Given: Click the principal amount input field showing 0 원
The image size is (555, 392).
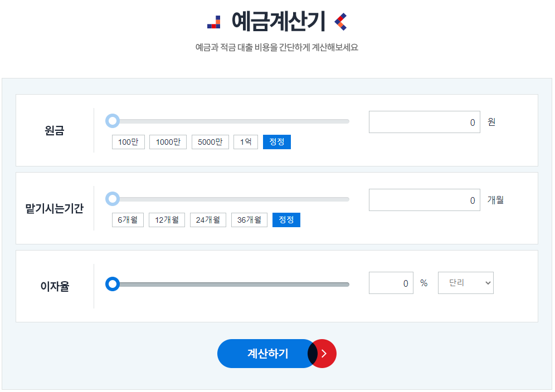Looking at the screenshot, I should point(424,121).
